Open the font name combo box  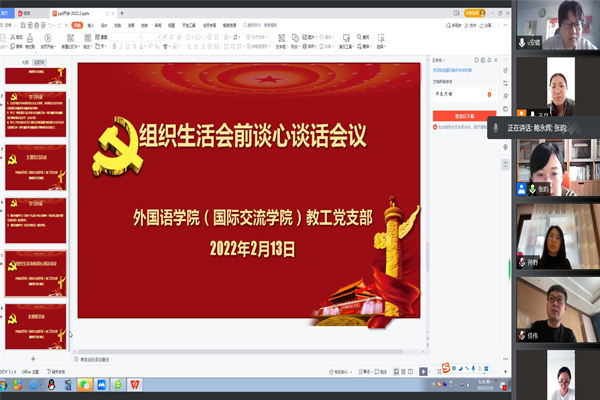[127, 37]
